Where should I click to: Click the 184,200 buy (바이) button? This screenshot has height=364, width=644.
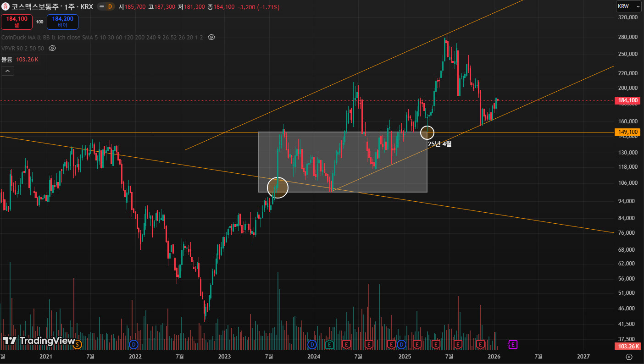pyautogui.click(x=62, y=22)
